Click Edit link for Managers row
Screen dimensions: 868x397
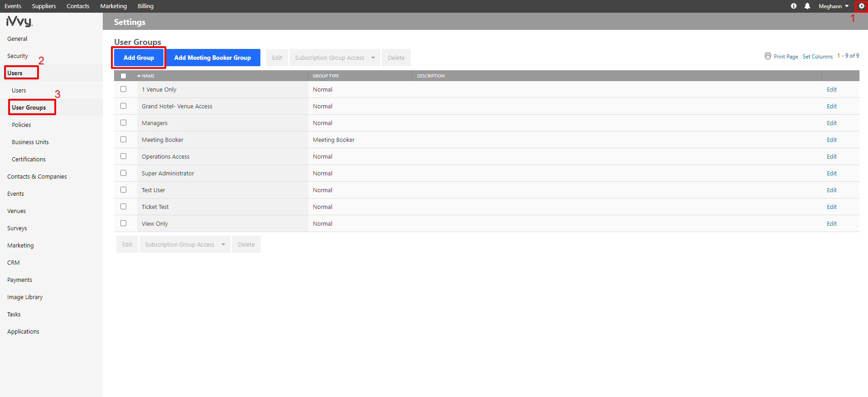832,123
